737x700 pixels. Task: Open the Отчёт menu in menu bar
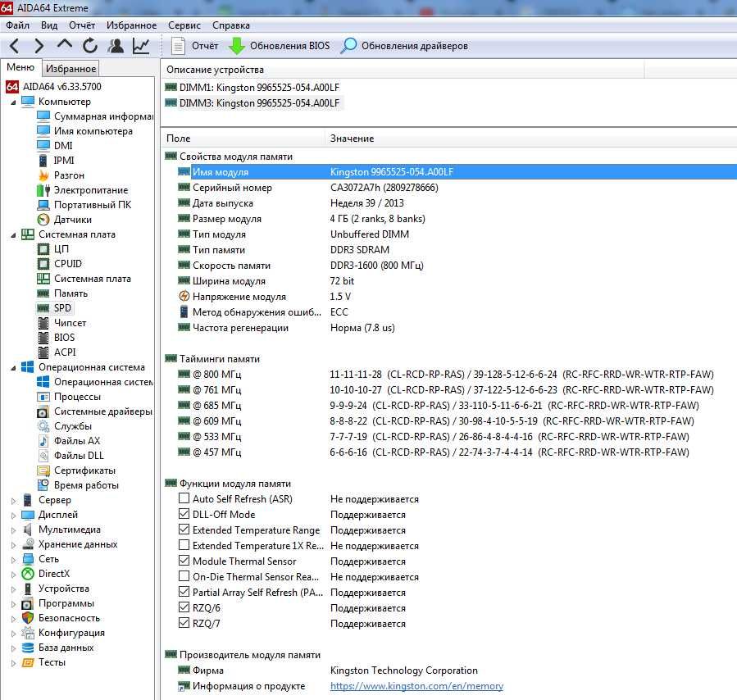pyautogui.click(x=82, y=25)
